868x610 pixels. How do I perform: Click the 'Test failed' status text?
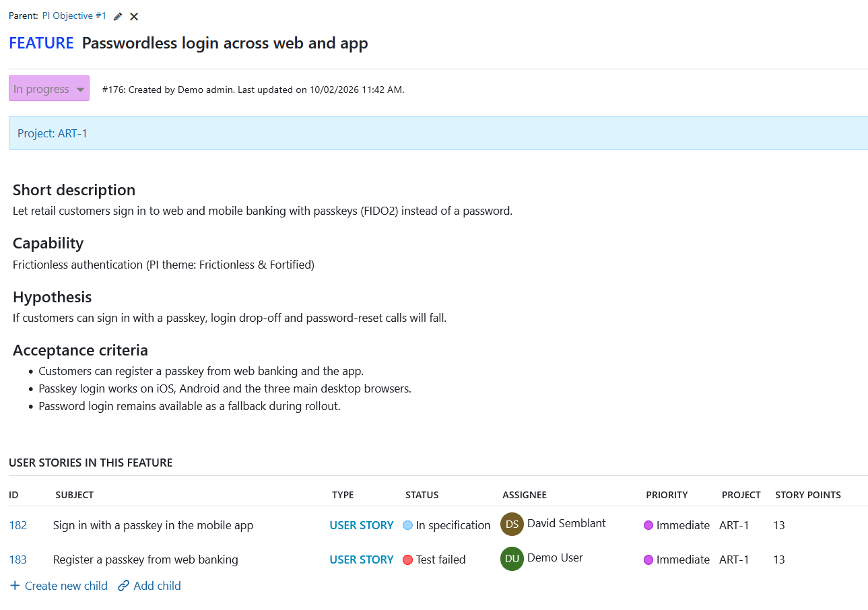tap(440, 560)
